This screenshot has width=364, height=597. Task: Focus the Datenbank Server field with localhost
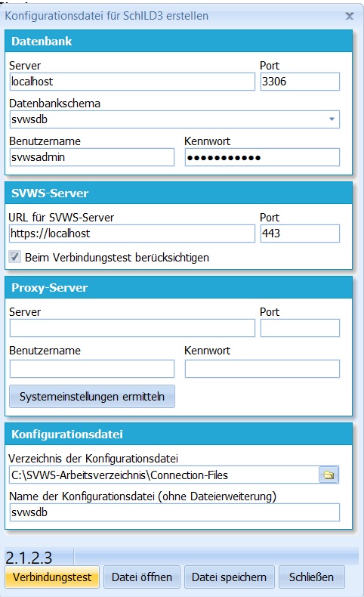click(x=132, y=82)
